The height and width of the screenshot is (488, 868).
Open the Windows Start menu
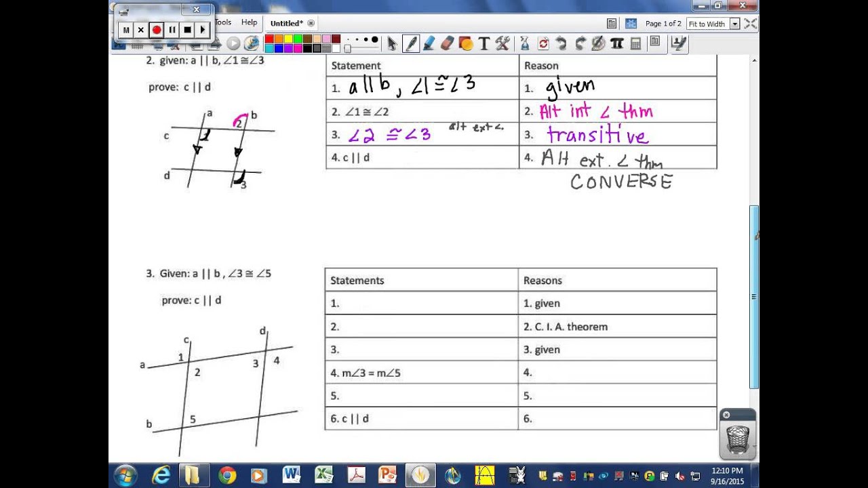(x=125, y=475)
